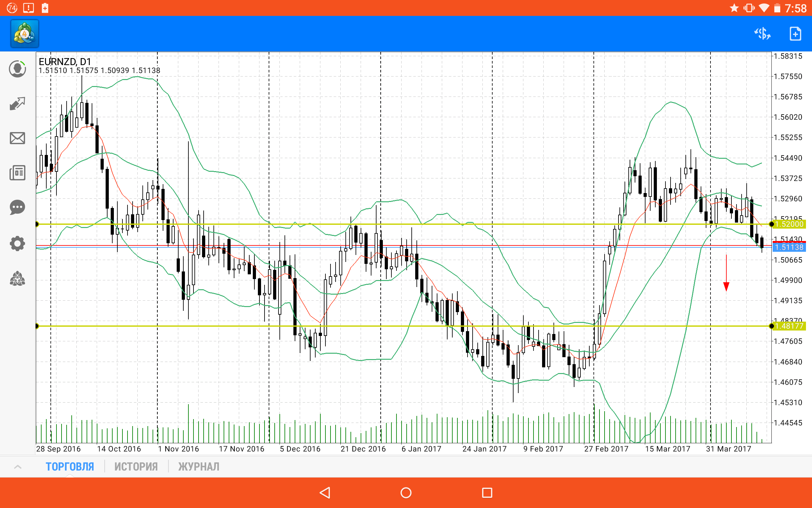Viewport: 812px width, 508px height.
Task: Tap the 7:58 clock in status bar
Action: pos(796,8)
